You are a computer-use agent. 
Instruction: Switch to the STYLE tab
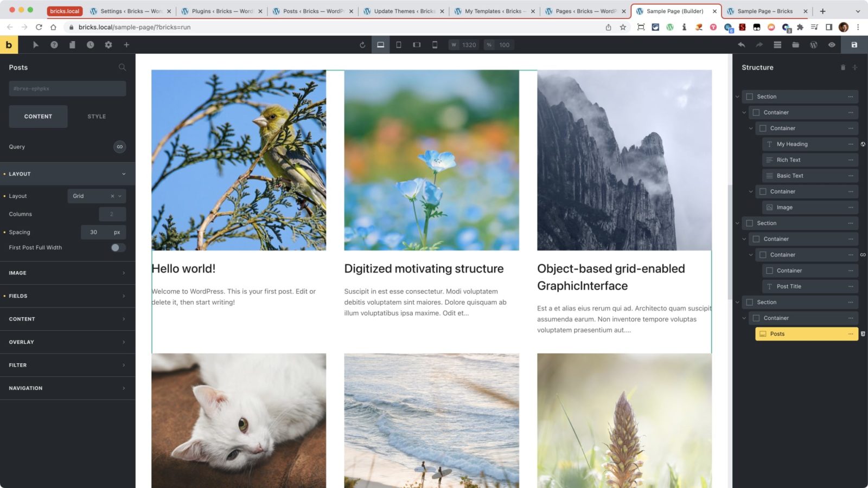96,116
